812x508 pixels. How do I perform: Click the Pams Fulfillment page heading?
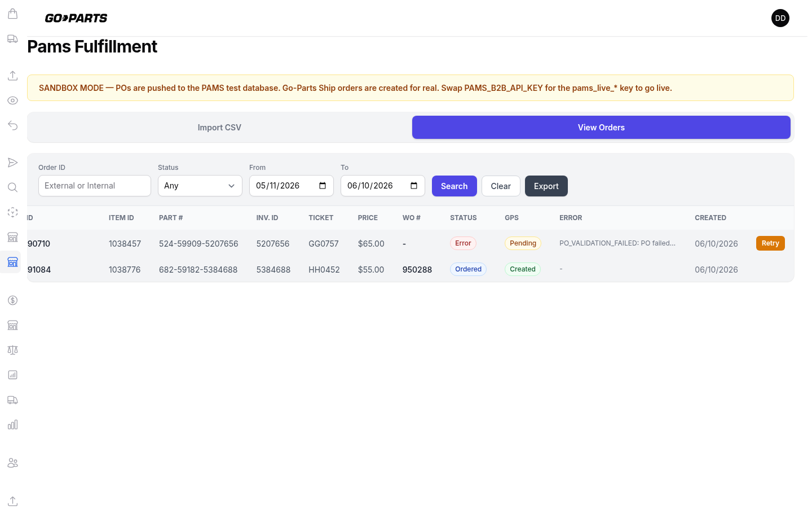click(92, 46)
